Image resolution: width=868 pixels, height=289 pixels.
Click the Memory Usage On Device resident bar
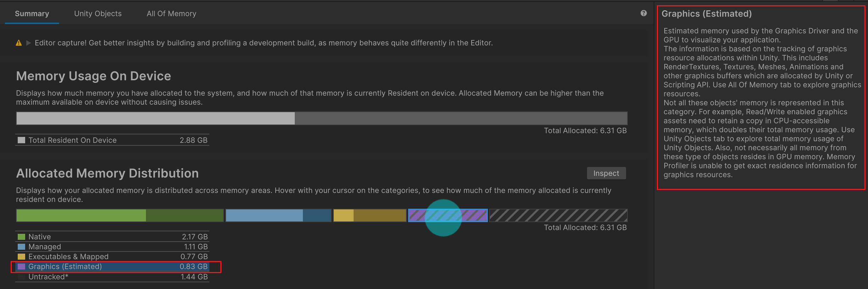click(x=155, y=119)
